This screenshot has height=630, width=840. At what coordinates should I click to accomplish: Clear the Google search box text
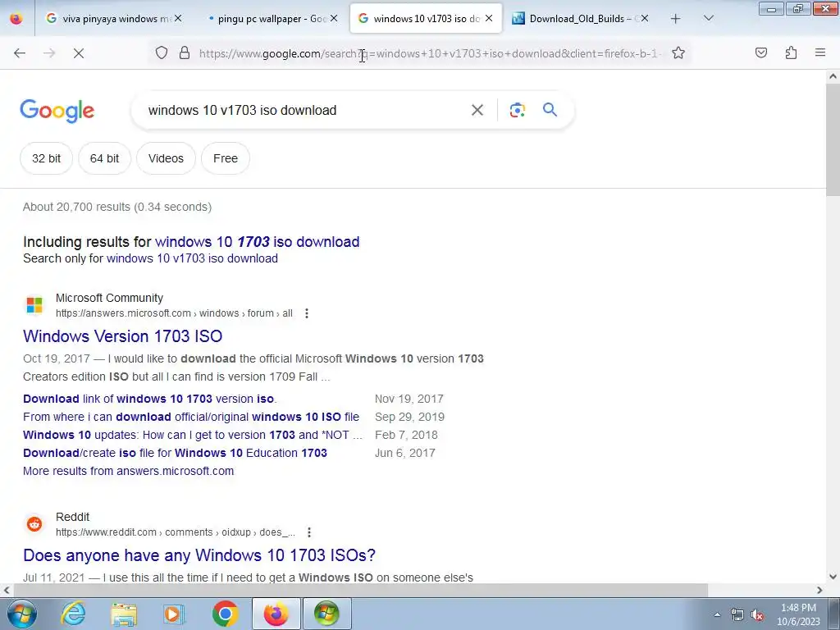(477, 111)
